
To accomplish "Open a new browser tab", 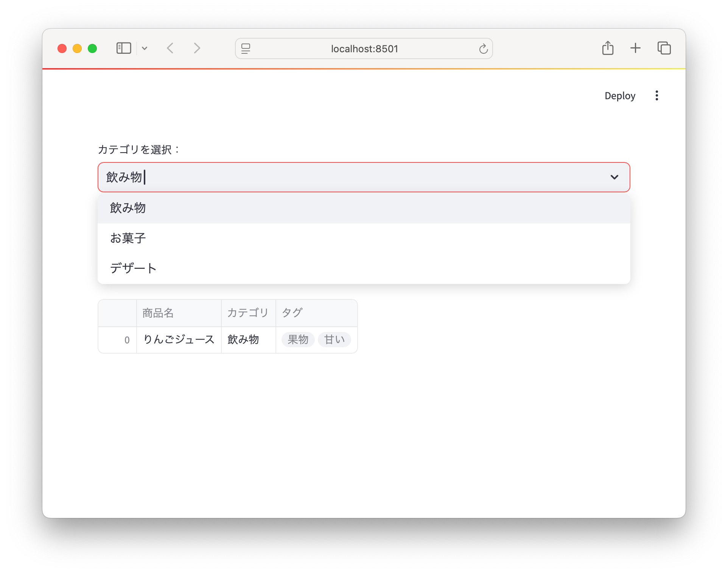I will [636, 48].
